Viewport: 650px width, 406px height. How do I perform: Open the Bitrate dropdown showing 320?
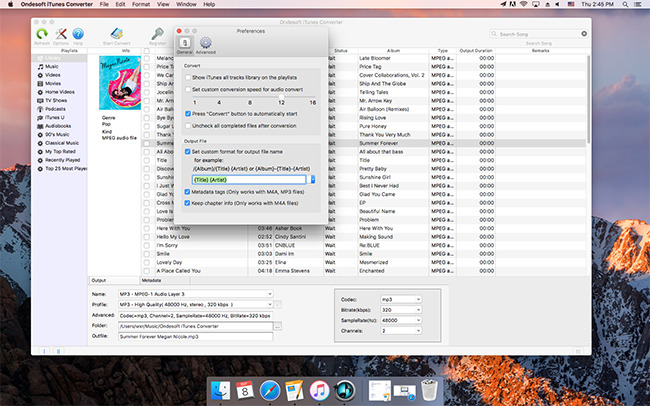pos(401,310)
